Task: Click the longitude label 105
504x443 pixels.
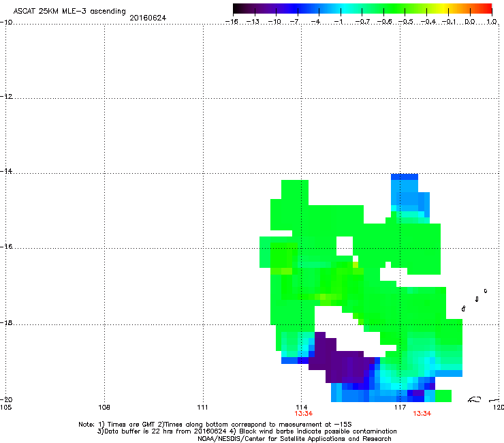Action: pos(5,408)
